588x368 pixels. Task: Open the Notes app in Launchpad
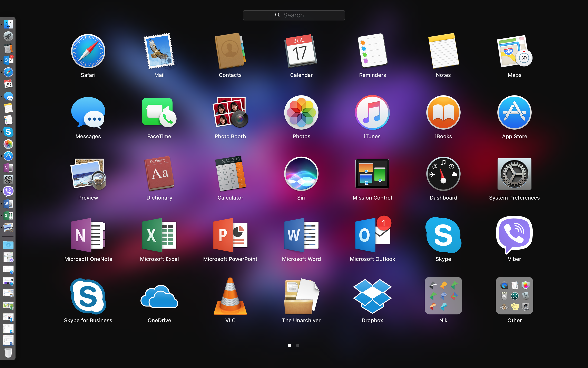coord(443,51)
